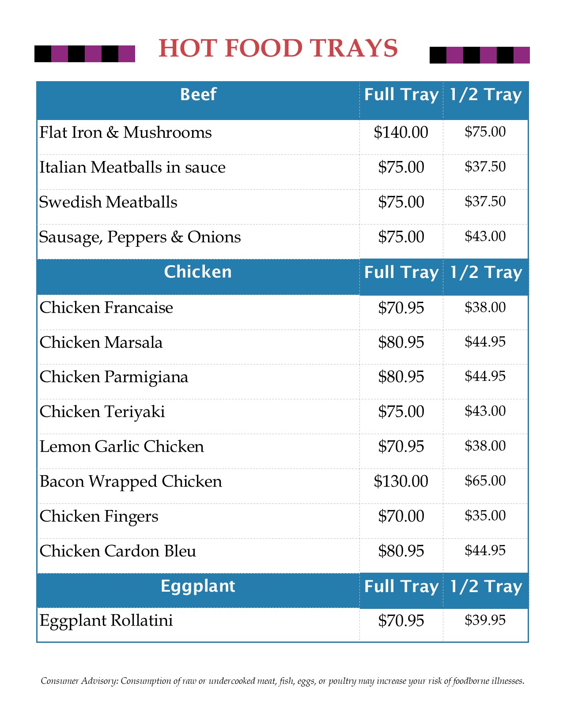Click the Beef section header

pyautogui.click(x=198, y=94)
